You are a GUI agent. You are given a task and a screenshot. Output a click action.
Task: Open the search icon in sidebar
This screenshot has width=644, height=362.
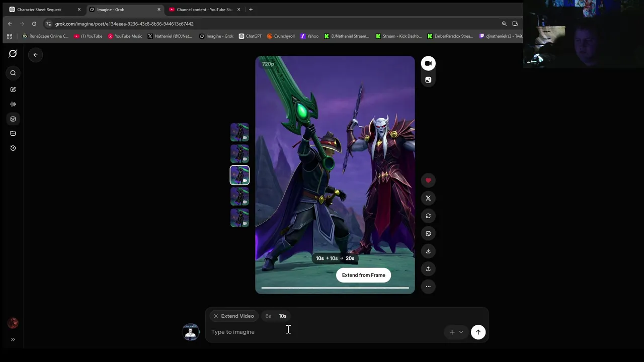pyautogui.click(x=13, y=73)
